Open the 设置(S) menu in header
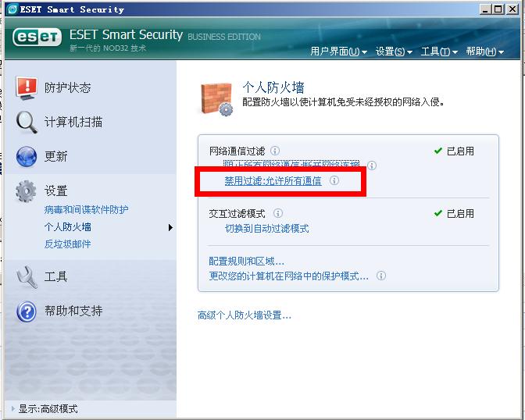This screenshot has width=525, height=420. [394, 52]
